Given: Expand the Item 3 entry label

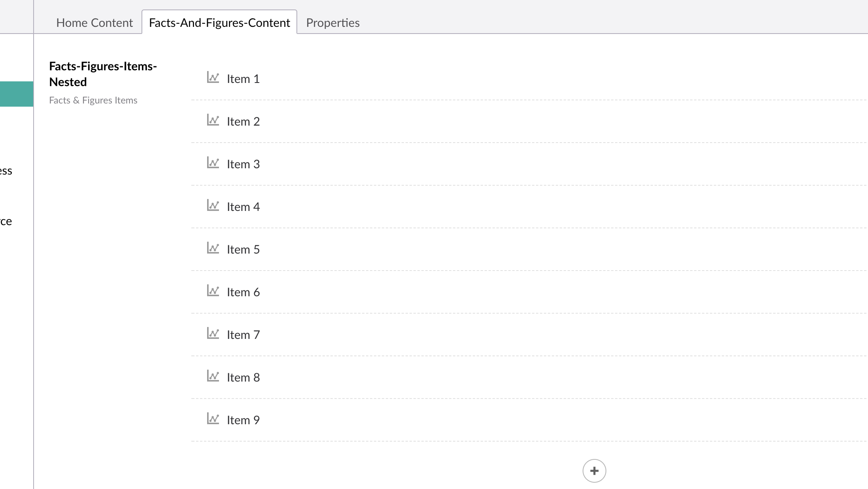Looking at the screenshot, I should 243,164.
